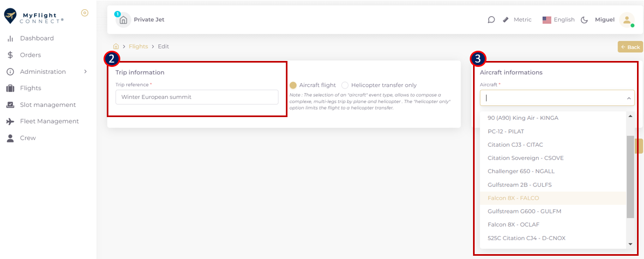Viewport: 644px width, 259px height.
Task: Expand the Administration sidebar submenu
Action: [85, 72]
